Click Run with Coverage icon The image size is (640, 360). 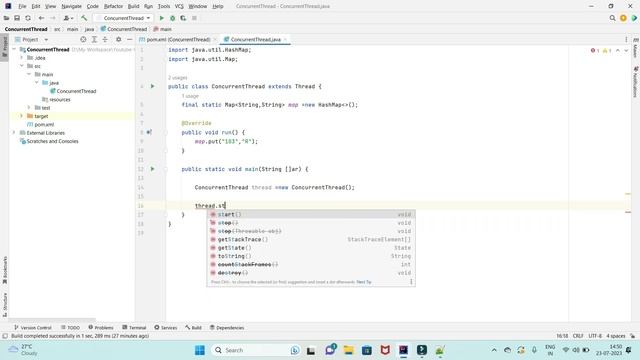coord(183,18)
